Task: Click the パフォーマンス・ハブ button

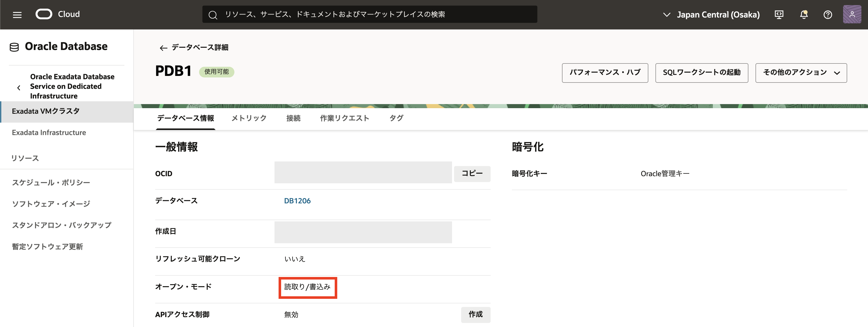Action: [x=604, y=73]
